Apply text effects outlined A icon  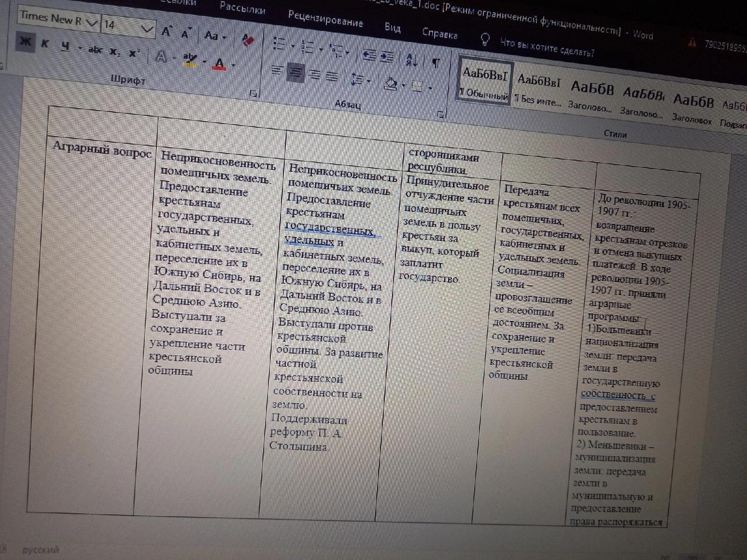162,56
